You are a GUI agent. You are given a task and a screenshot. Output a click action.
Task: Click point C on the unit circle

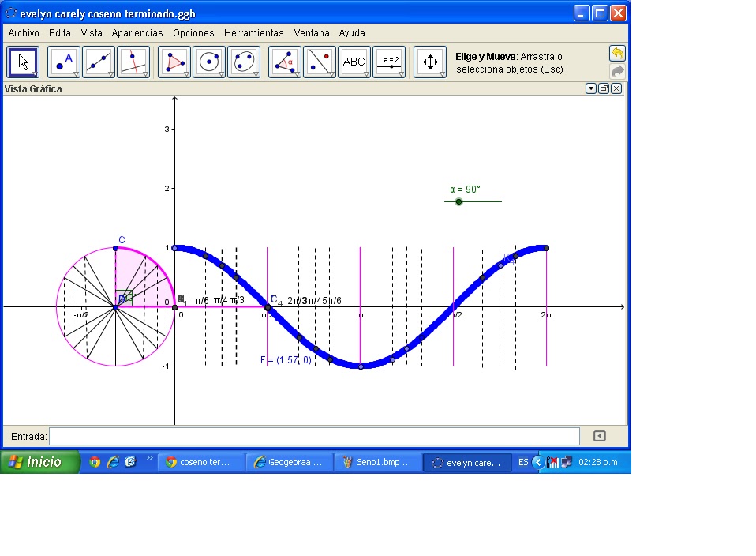(115, 248)
